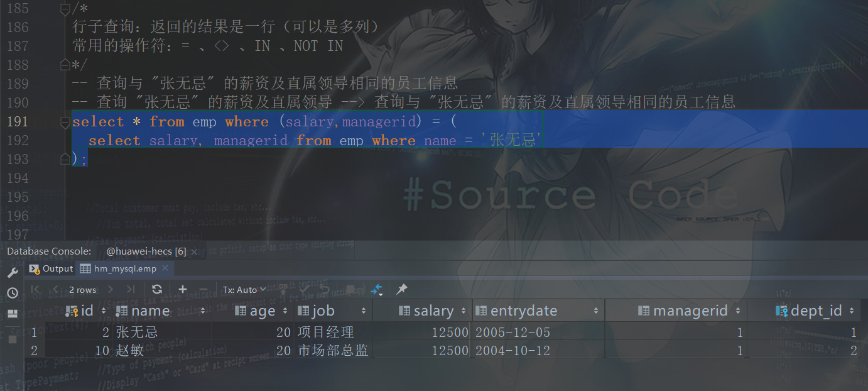
Task: Open the wrench settings icon in sidebar
Action: pos(12,273)
